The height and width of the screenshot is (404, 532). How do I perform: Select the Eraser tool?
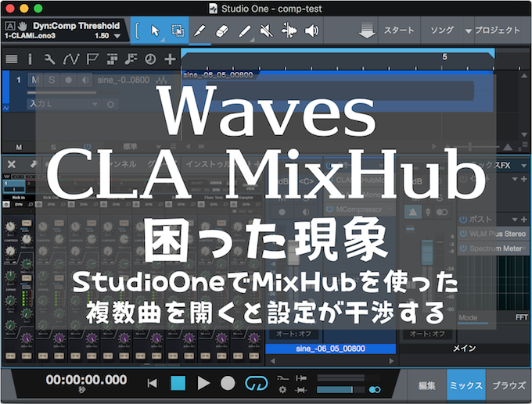point(222,30)
